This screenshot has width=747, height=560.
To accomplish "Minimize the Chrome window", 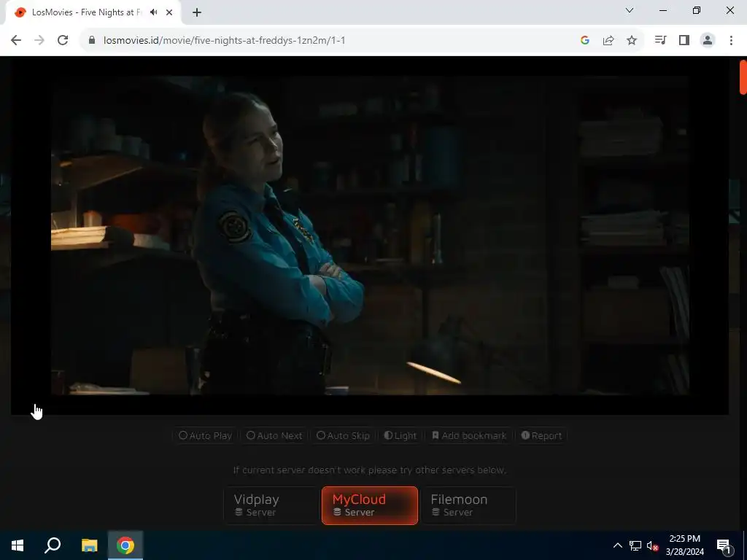I will pyautogui.click(x=663, y=10).
